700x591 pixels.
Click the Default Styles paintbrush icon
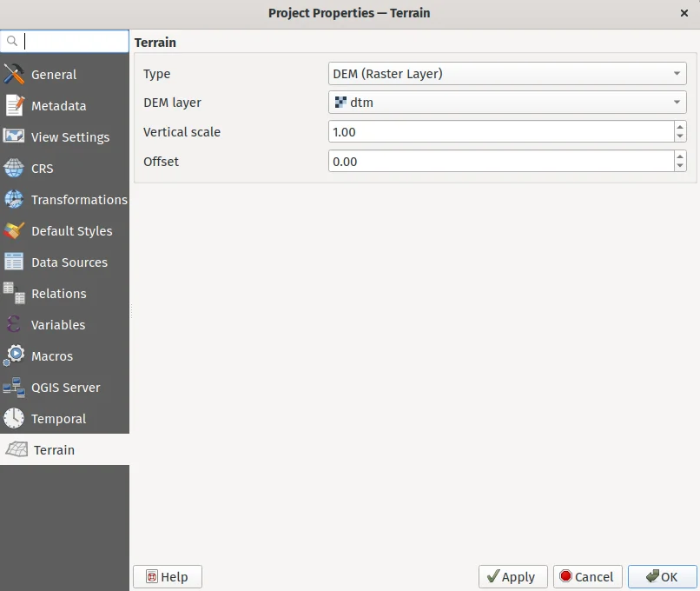click(x=14, y=231)
